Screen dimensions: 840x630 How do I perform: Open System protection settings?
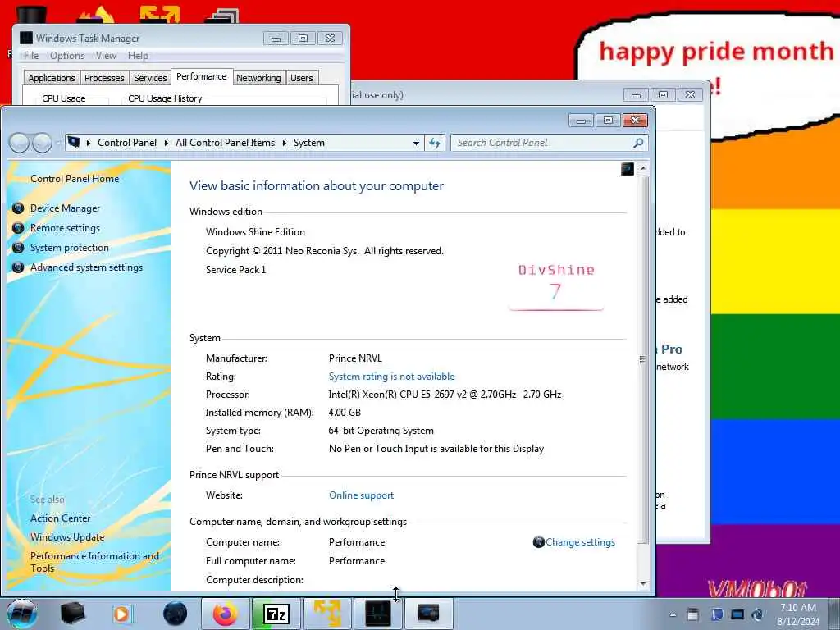69,248
